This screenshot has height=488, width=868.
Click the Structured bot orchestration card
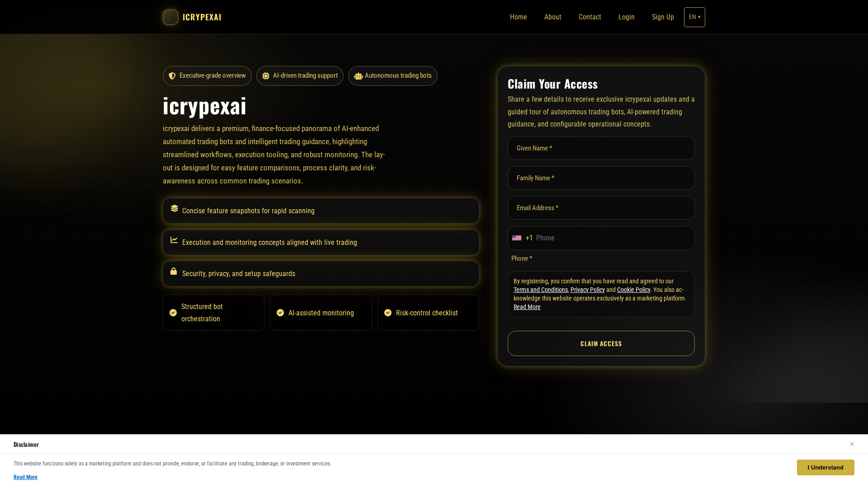pos(213,313)
